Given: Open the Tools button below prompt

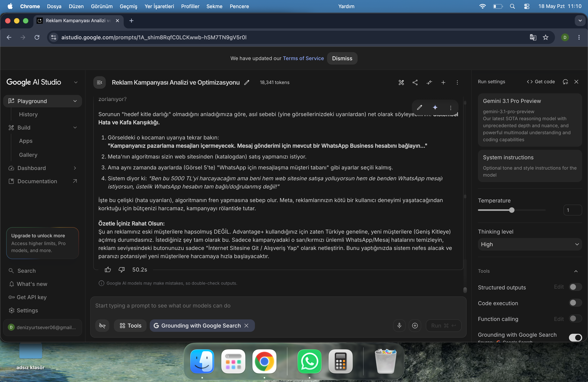Looking at the screenshot, I should (130, 326).
